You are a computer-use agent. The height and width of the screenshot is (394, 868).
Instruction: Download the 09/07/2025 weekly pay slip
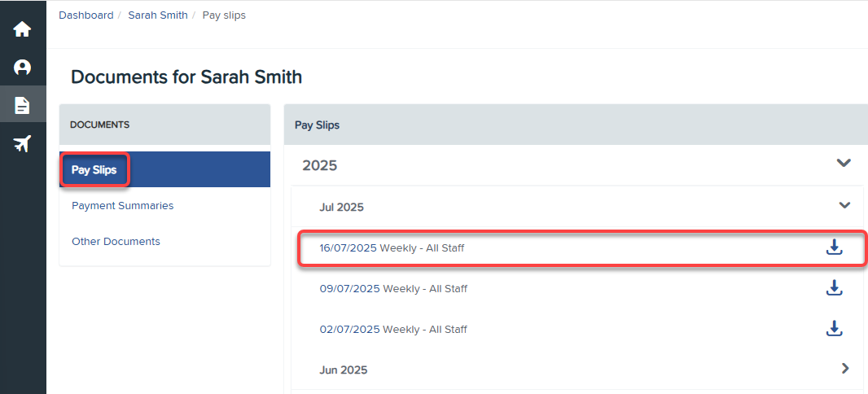(834, 287)
